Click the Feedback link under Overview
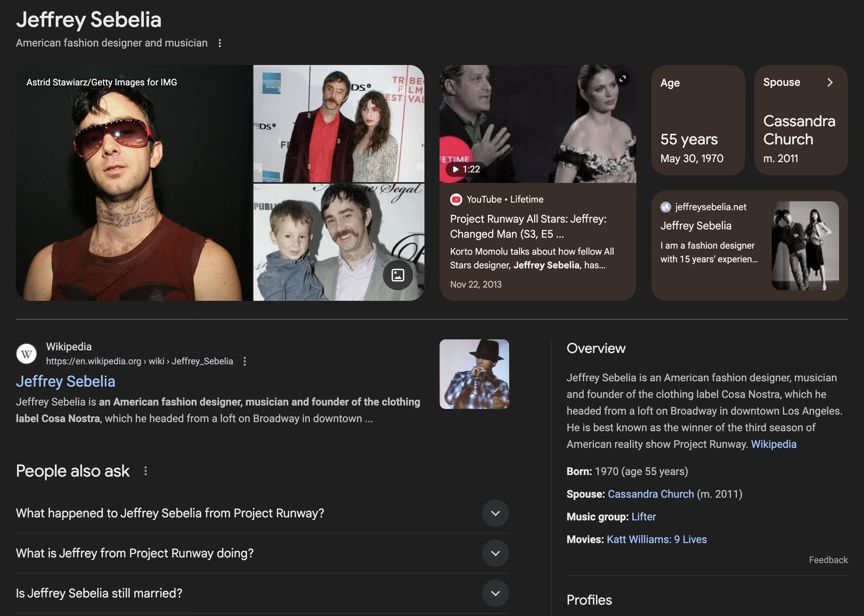The height and width of the screenshot is (616, 864). [828, 560]
